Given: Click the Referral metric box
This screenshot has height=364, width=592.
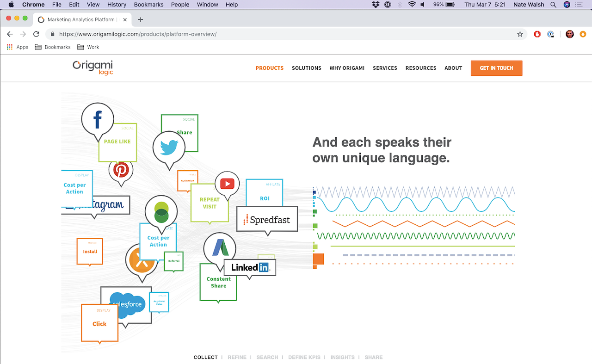Looking at the screenshot, I should pos(174,261).
